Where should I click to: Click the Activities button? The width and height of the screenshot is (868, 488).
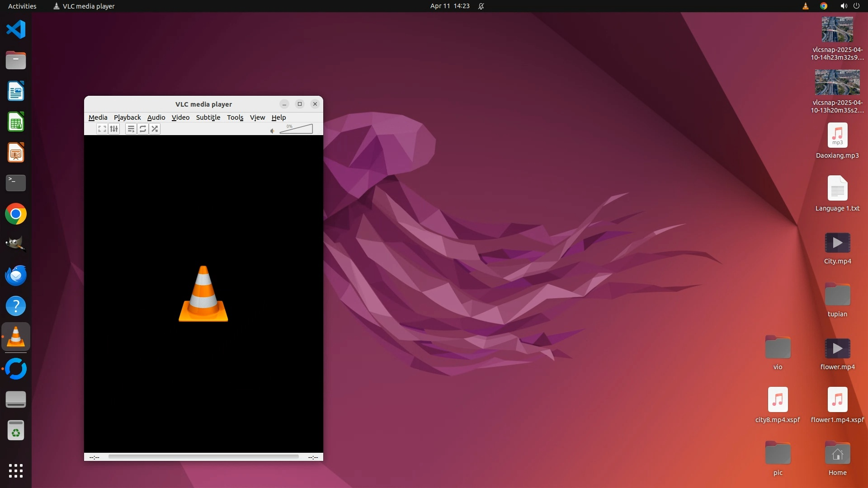(22, 6)
